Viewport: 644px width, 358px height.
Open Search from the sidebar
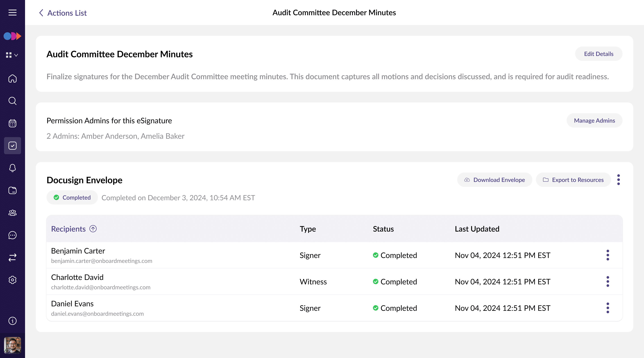(12, 101)
